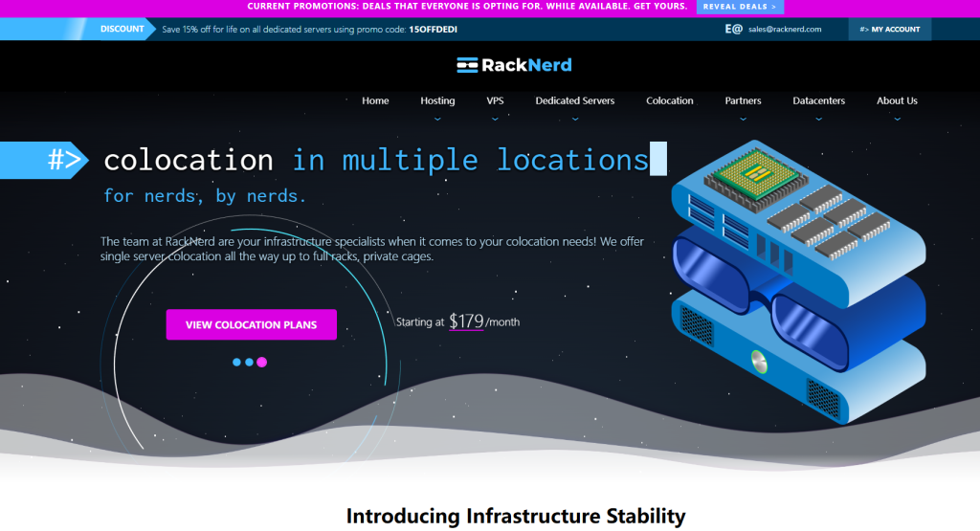Open My Account
The height and width of the screenshot is (531, 980).
tap(890, 30)
